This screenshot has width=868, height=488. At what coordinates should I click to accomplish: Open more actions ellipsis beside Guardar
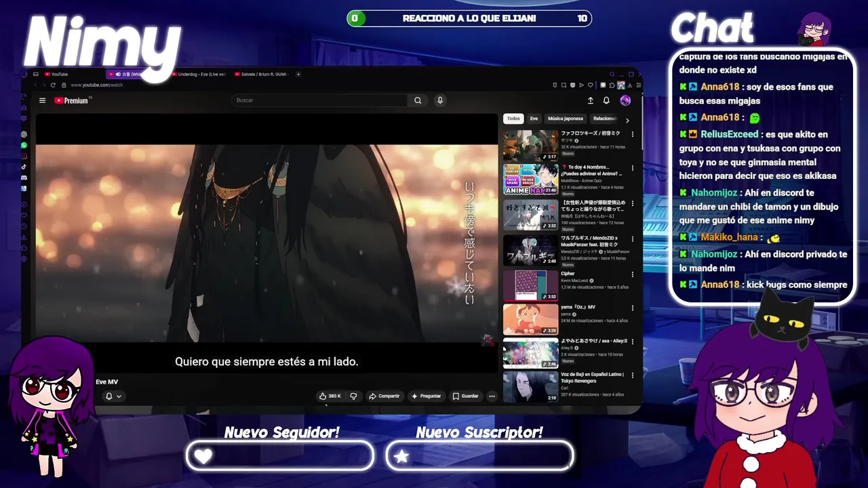pos(492,396)
